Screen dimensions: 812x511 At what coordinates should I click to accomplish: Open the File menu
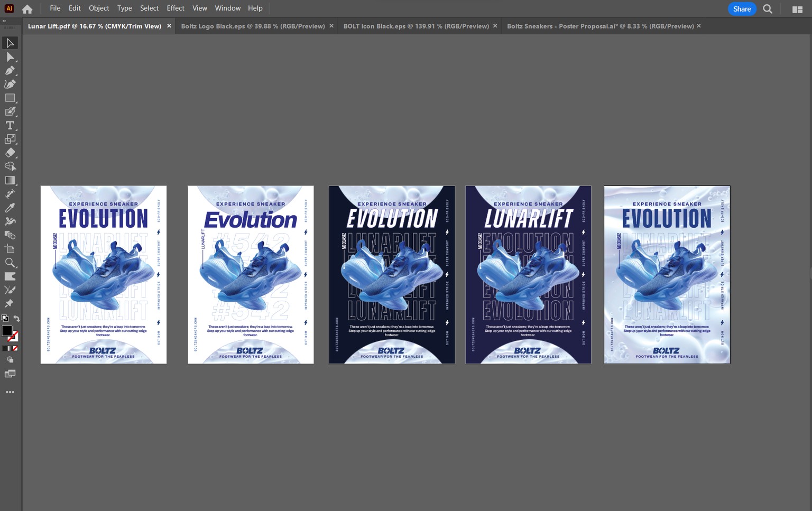[x=55, y=8]
